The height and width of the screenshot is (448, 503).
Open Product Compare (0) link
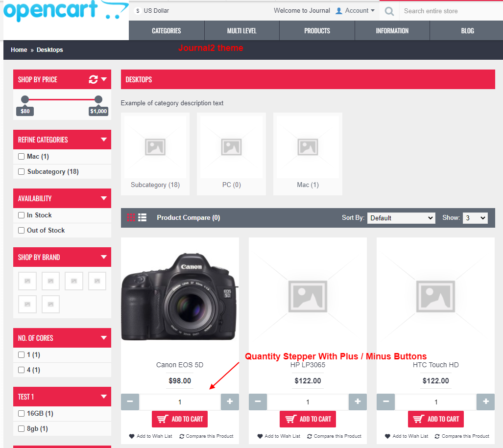pos(188,217)
